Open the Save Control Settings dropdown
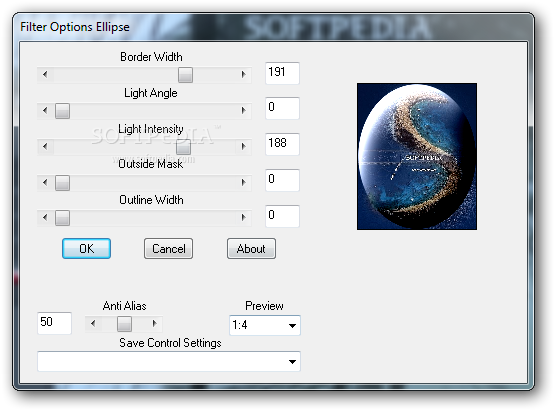The width and height of the screenshot is (555, 411). coord(169,361)
